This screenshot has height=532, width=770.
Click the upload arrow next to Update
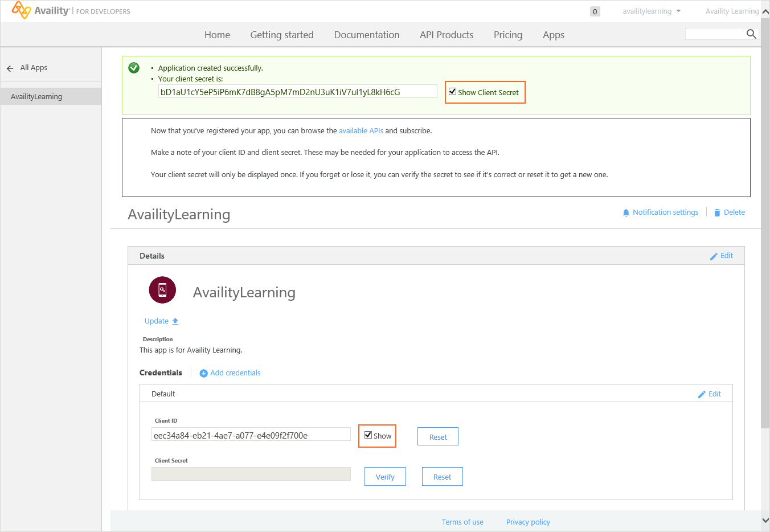175,321
